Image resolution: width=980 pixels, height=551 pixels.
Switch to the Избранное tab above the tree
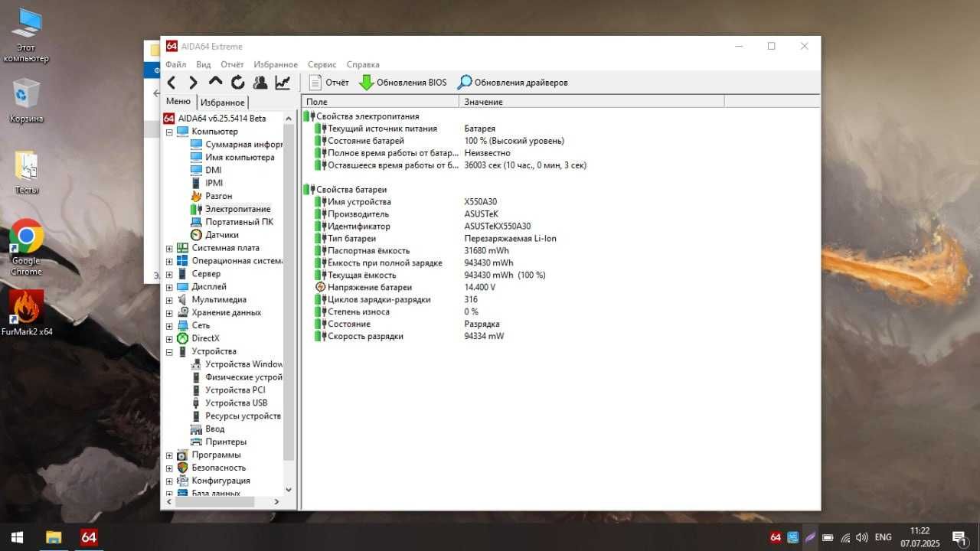point(223,103)
